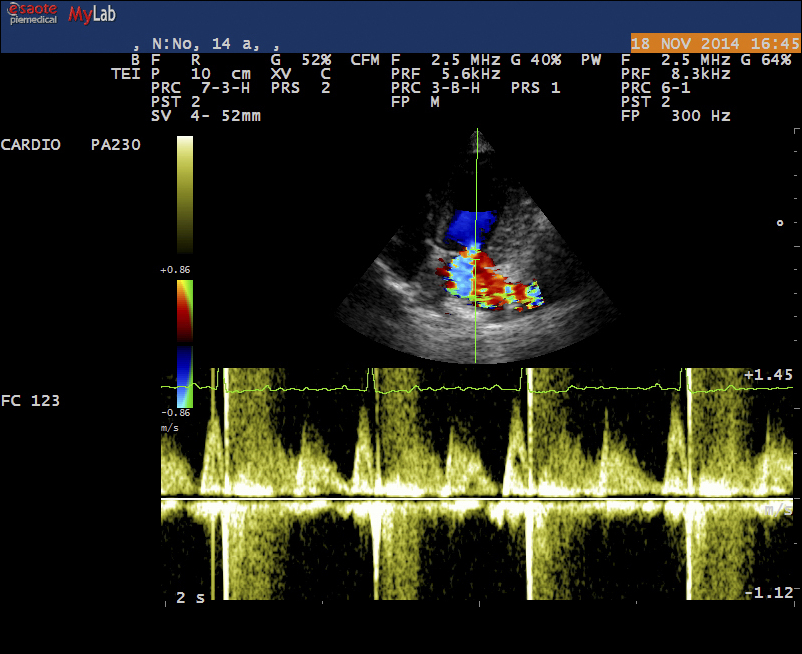Click the PW 'PRC 6-1' parameter

pos(656,88)
